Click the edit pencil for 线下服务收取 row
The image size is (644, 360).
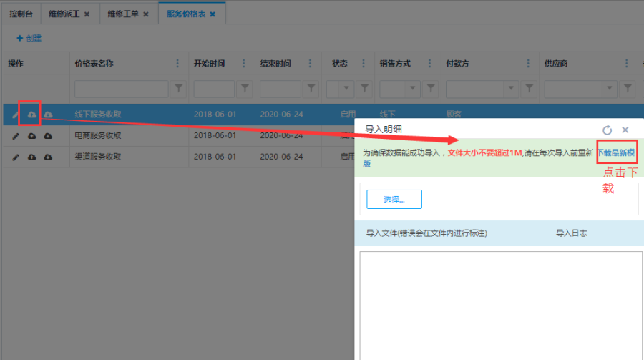click(x=16, y=115)
